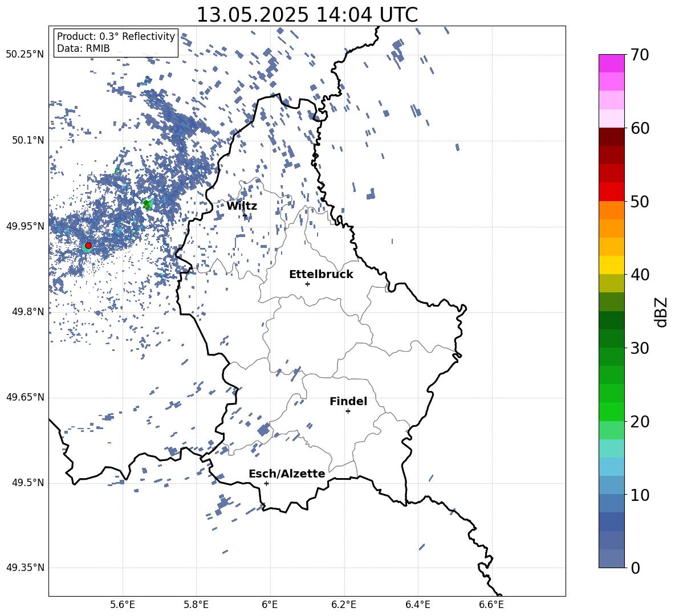Click the 60 colorbar tick label
Screen dimensions: 675x616
click(x=640, y=128)
